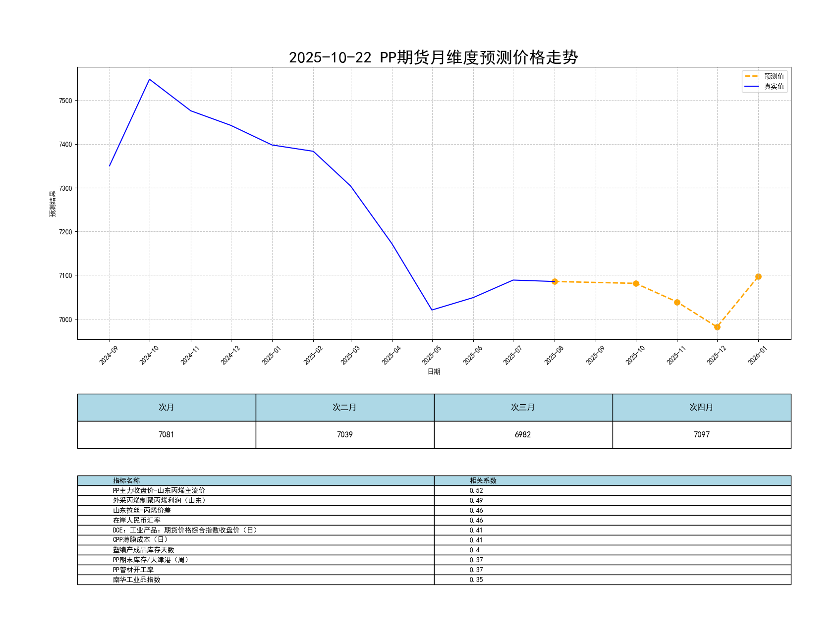Click the chart title PP期货月维度预测价格走势
Screen dimensions: 840x634
(x=433, y=57)
